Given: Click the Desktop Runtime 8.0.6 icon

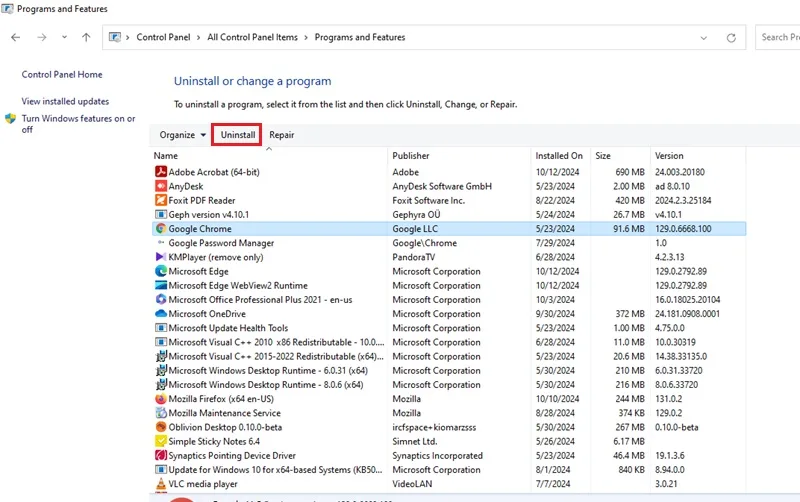Looking at the screenshot, I should coord(161,385).
